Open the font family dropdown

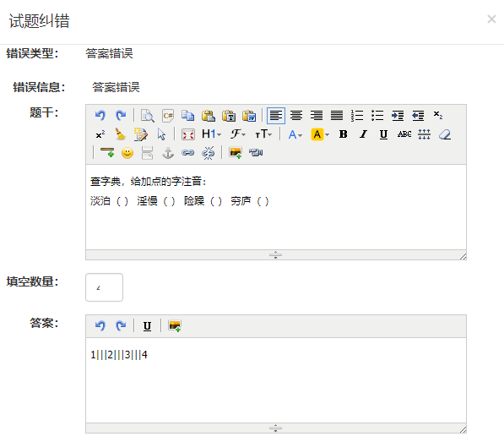(238, 134)
